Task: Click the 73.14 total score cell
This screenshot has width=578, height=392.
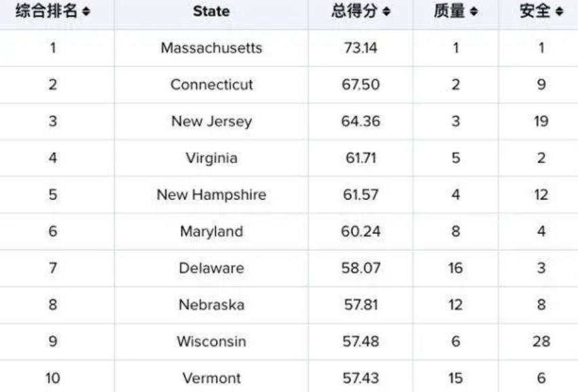Action: [361, 48]
